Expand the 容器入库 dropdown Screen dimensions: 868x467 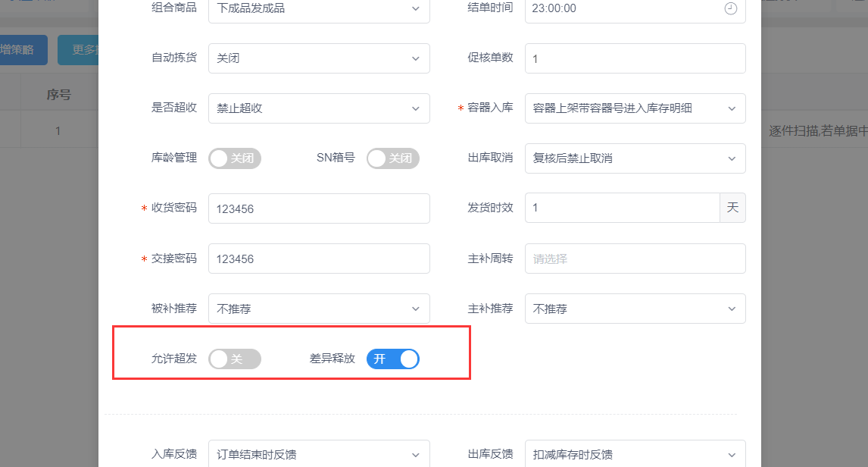[x=635, y=108]
